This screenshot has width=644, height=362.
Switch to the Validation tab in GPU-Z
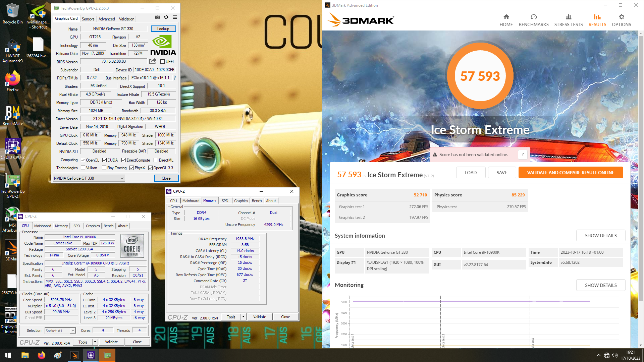coord(126,19)
